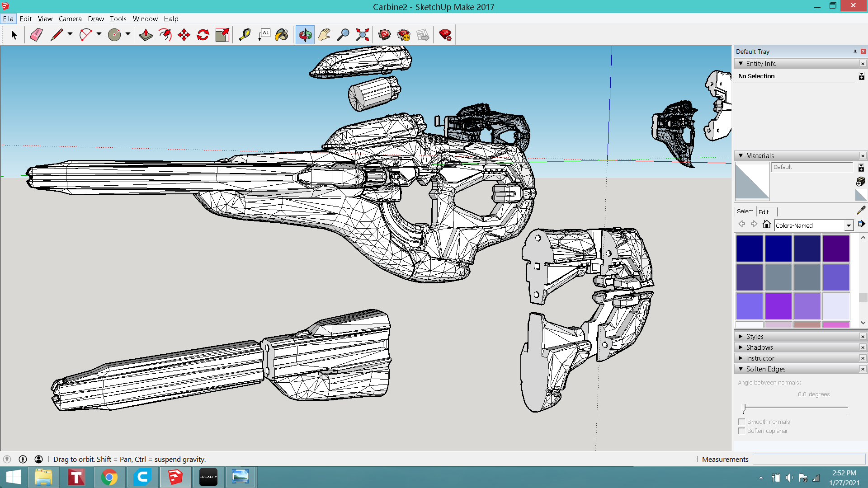Click the create material icon

pos(861,181)
